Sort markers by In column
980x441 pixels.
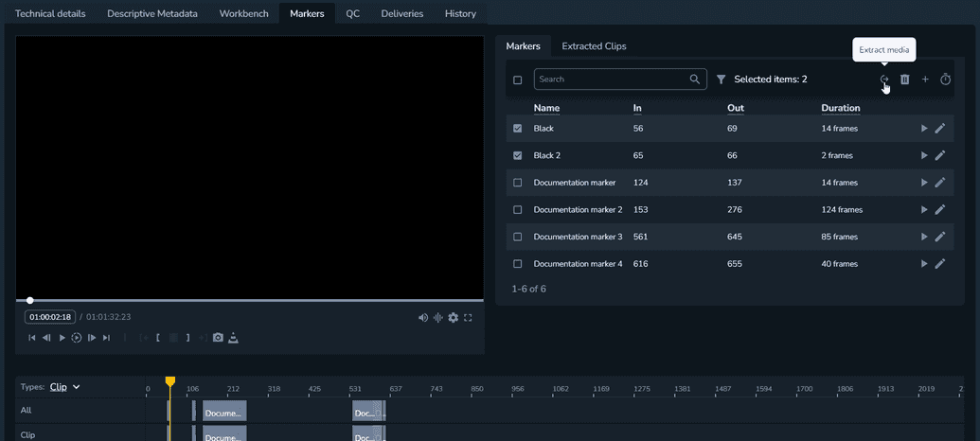click(637, 108)
